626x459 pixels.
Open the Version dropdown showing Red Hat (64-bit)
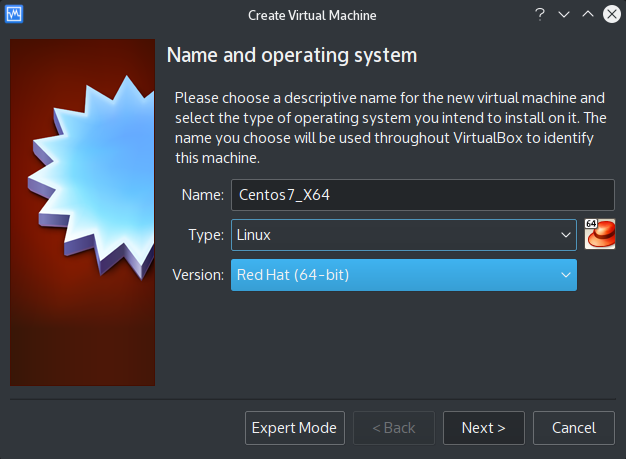[x=404, y=275]
